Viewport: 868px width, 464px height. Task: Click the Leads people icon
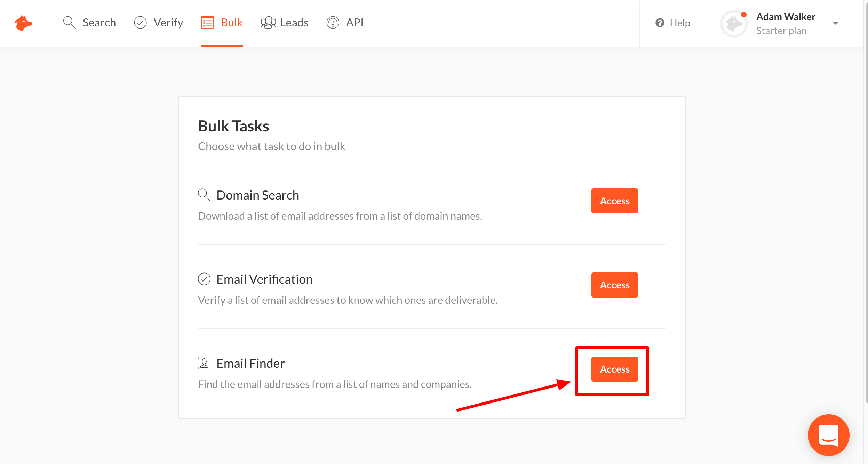point(268,23)
